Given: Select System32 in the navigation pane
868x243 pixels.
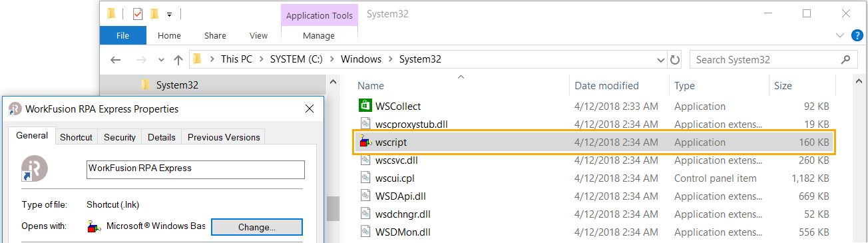Looking at the screenshot, I should pos(177,85).
